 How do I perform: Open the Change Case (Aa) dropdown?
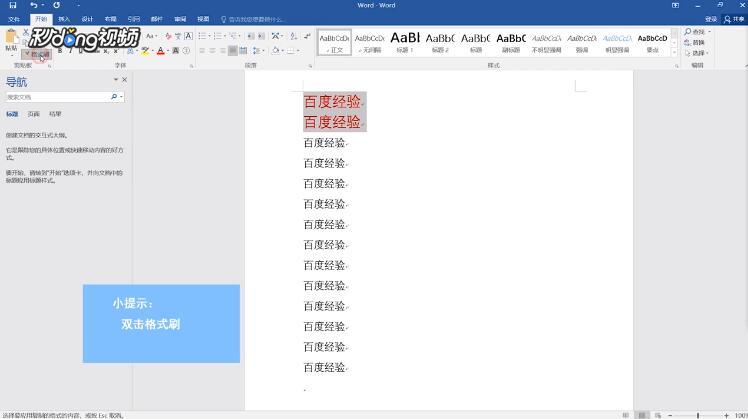(151, 36)
